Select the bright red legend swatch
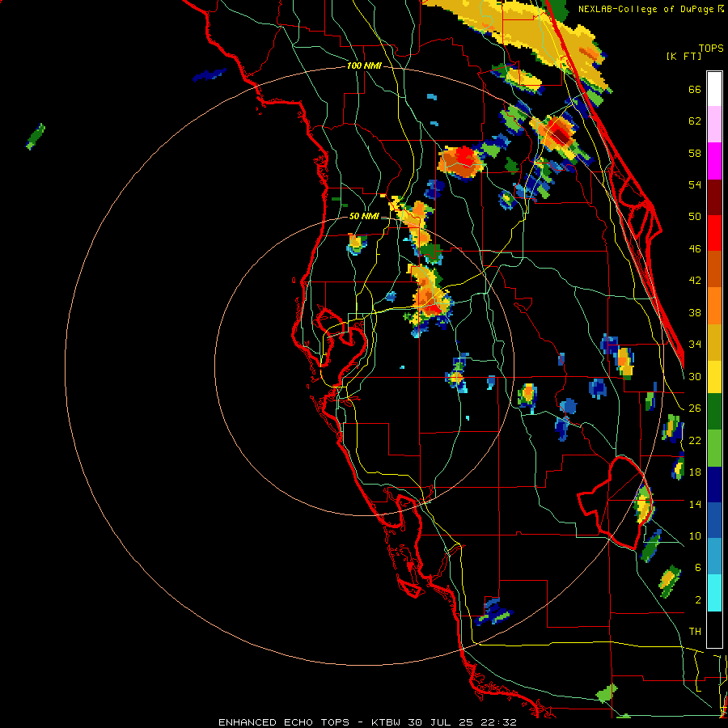 [x=714, y=233]
